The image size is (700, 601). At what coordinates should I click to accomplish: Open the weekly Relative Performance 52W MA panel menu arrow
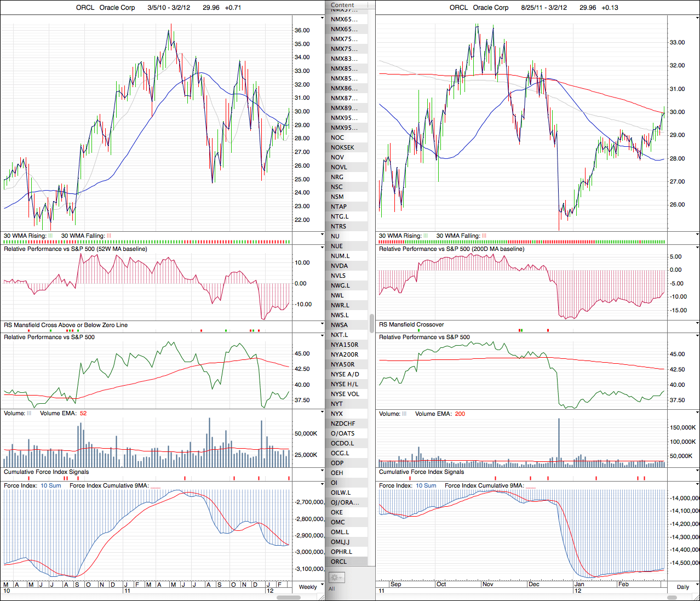(322, 248)
